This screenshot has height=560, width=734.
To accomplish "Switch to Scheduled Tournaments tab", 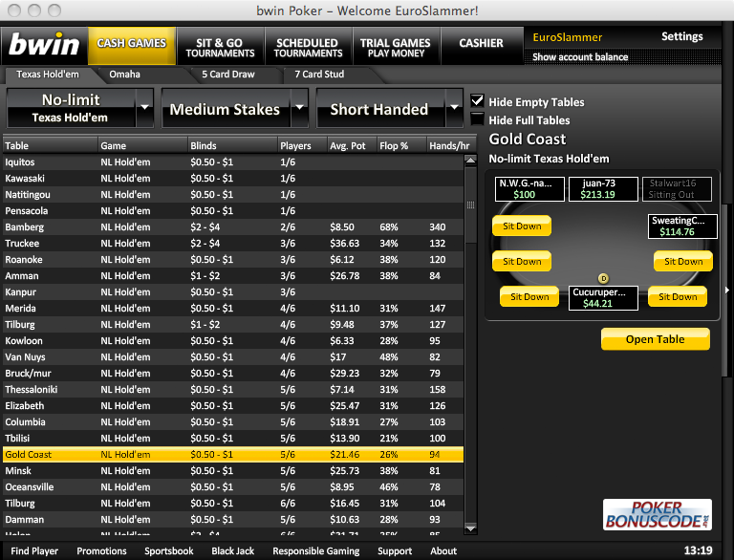I will click(x=308, y=47).
